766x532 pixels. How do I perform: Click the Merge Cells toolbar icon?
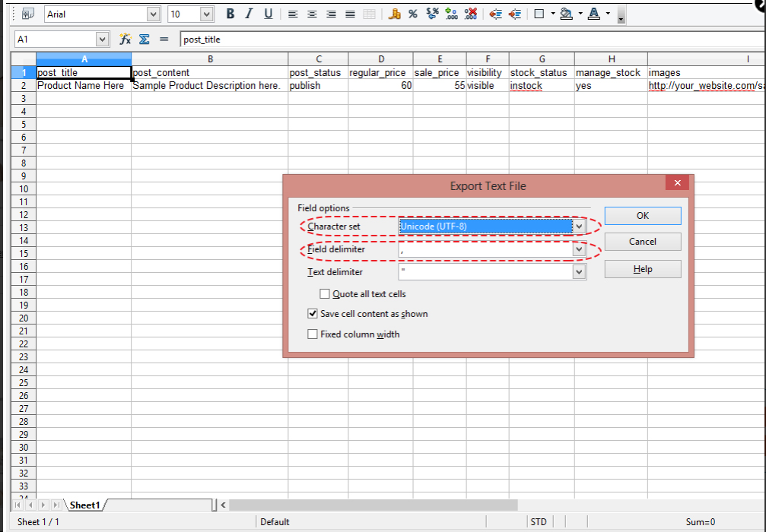tap(370, 14)
